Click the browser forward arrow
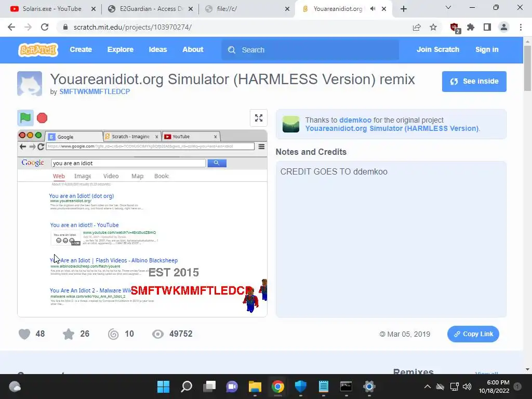The image size is (532, 399). pyautogui.click(x=28, y=27)
